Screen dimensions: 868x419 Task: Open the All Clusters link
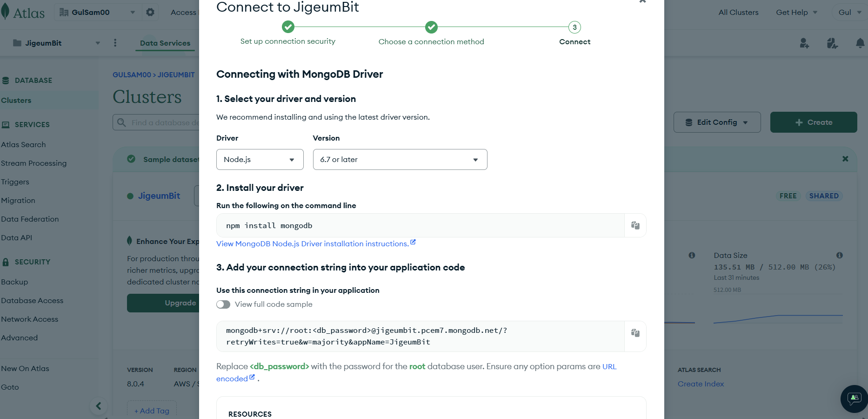tap(738, 12)
